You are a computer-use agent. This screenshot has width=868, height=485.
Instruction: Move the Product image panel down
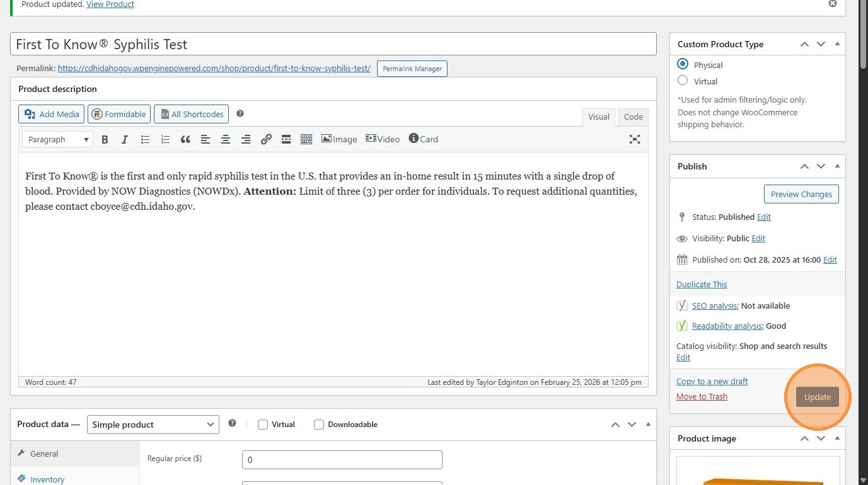coord(821,438)
